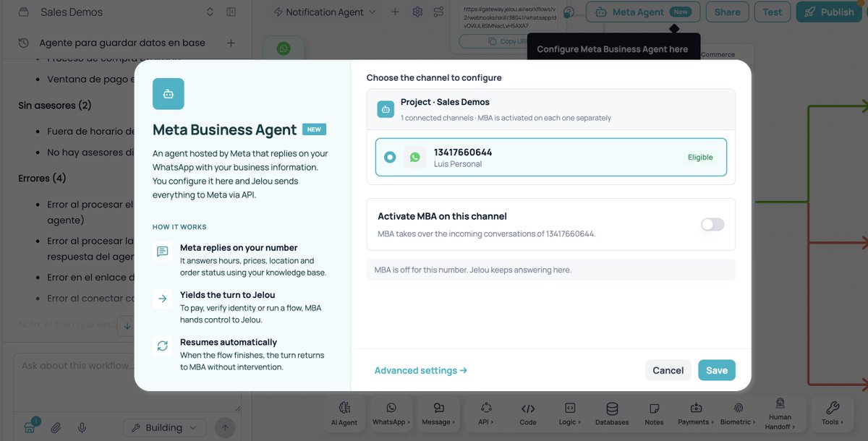The height and width of the screenshot is (441, 868).
Task: Click the Yields the turn arrow icon
Action: tap(163, 299)
